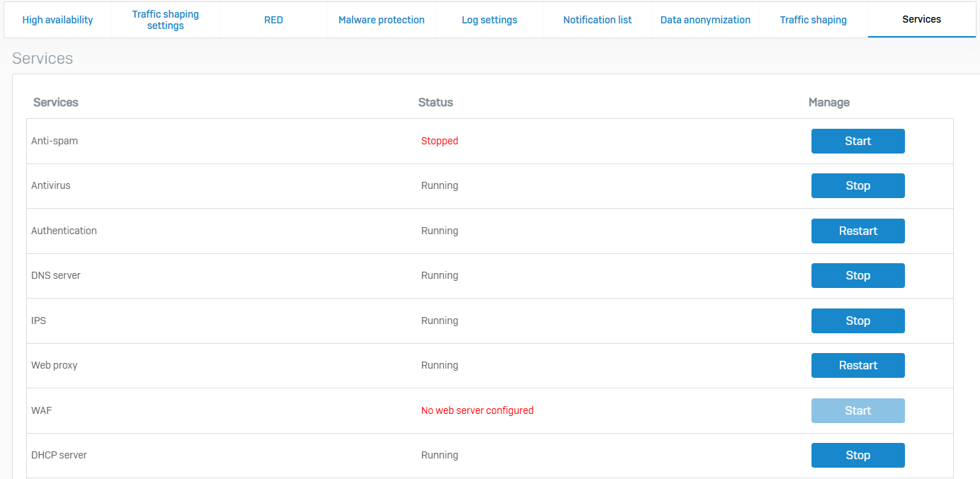Stop the DNS server service
Viewport: 980px width, 479px height.
857,275
